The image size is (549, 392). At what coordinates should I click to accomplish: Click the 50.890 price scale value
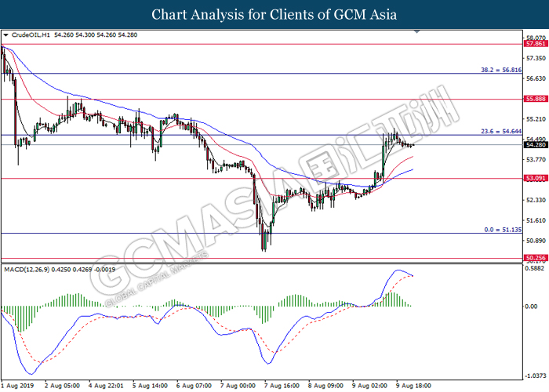536,241
